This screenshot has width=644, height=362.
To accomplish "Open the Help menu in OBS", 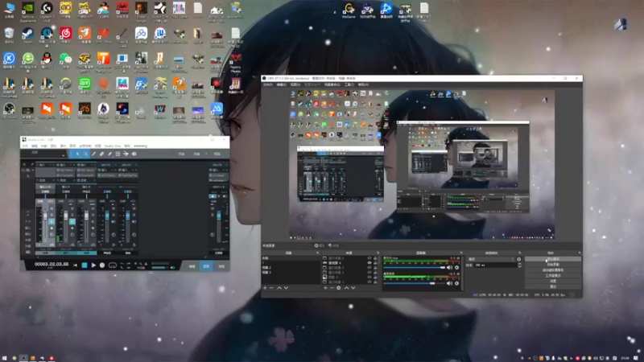I will (364, 84).
